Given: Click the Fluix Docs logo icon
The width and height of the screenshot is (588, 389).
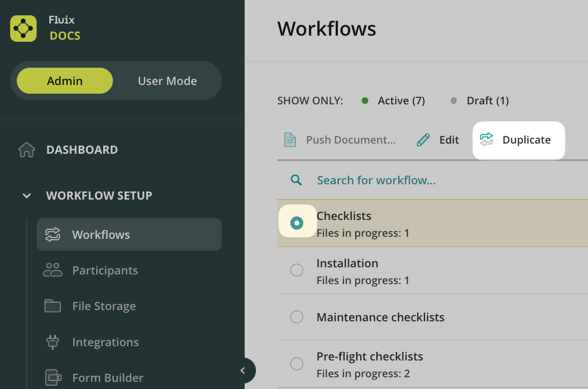Looking at the screenshot, I should [23, 29].
